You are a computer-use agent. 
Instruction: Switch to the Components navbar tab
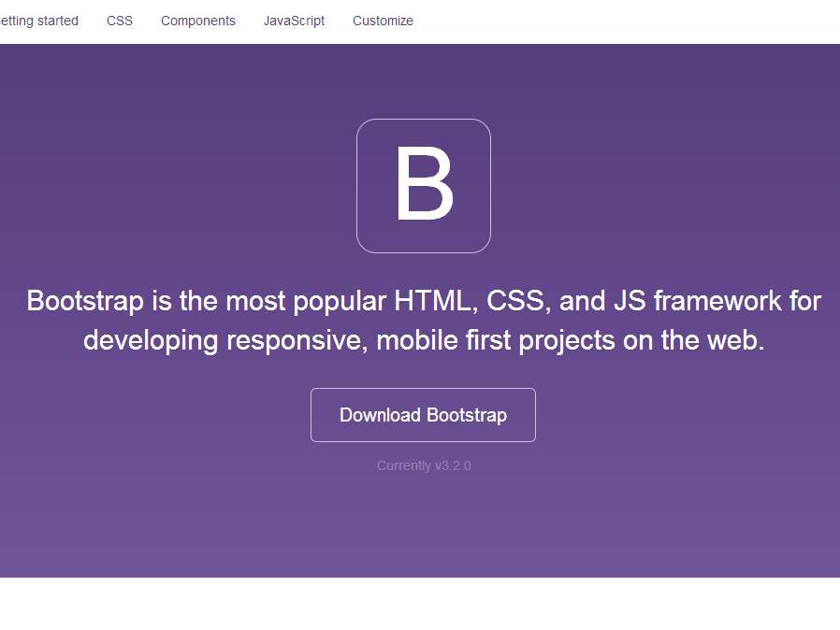[x=197, y=20]
